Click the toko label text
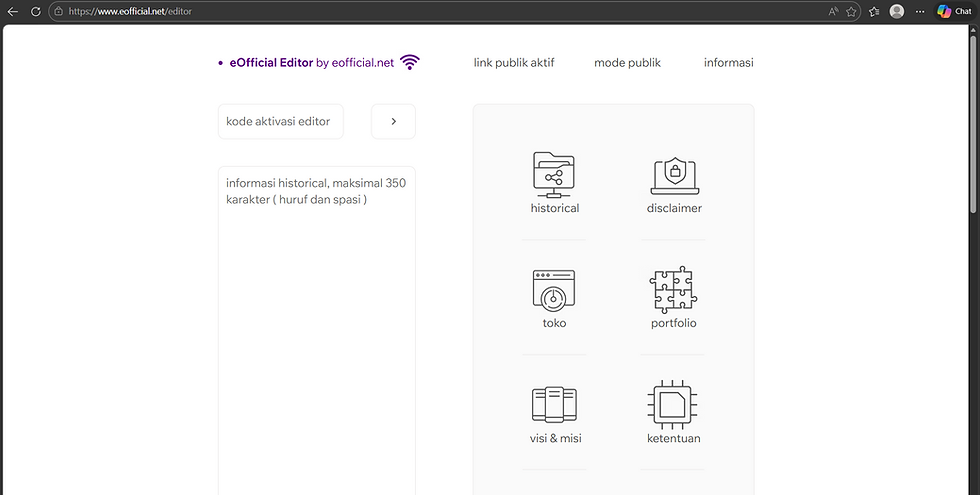The width and height of the screenshot is (980, 495). 554,323
